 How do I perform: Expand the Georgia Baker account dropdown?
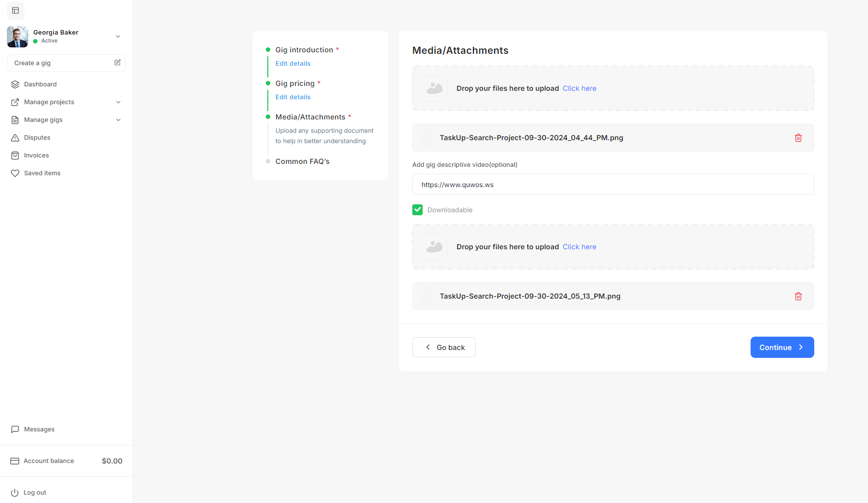[x=118, y=37]
